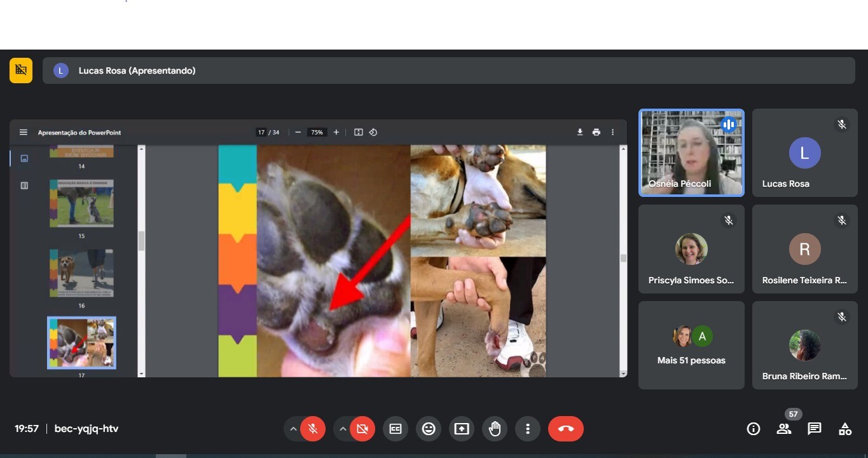The height and width of the screenshot is (458, 868).
Task: Print the presentation PDF
Action: coord(596,132)
